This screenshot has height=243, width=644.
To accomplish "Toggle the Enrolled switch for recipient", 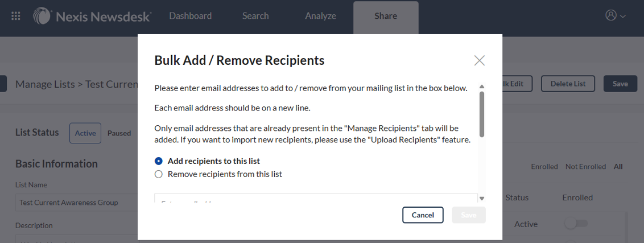I will [576, 224].
